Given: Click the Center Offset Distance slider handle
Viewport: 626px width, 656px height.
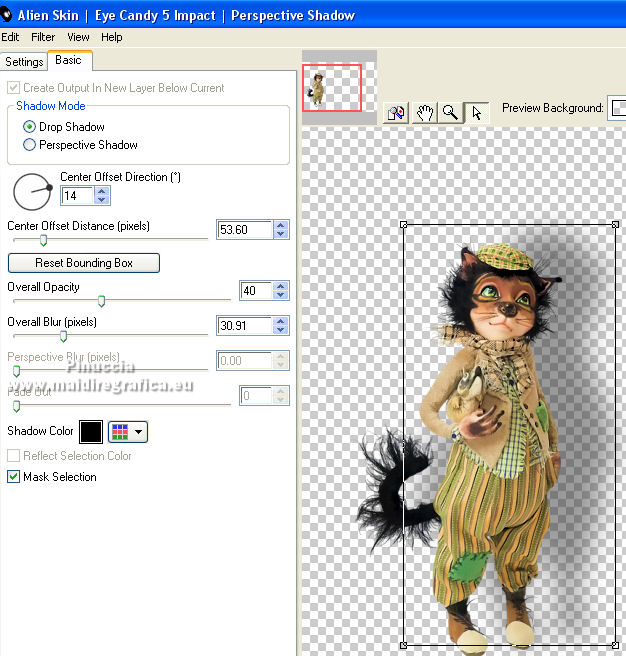Looking at the screenshot, I should point(43,240).
